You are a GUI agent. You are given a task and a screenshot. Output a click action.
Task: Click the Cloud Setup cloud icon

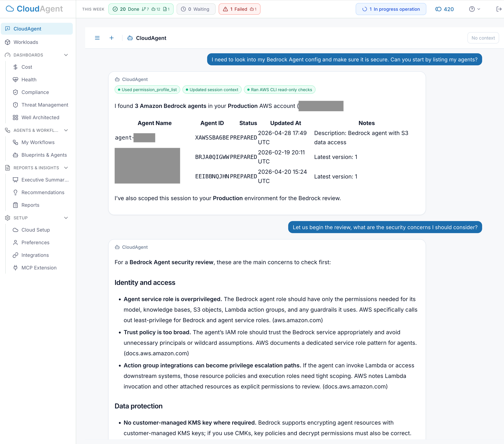(15, 230)
